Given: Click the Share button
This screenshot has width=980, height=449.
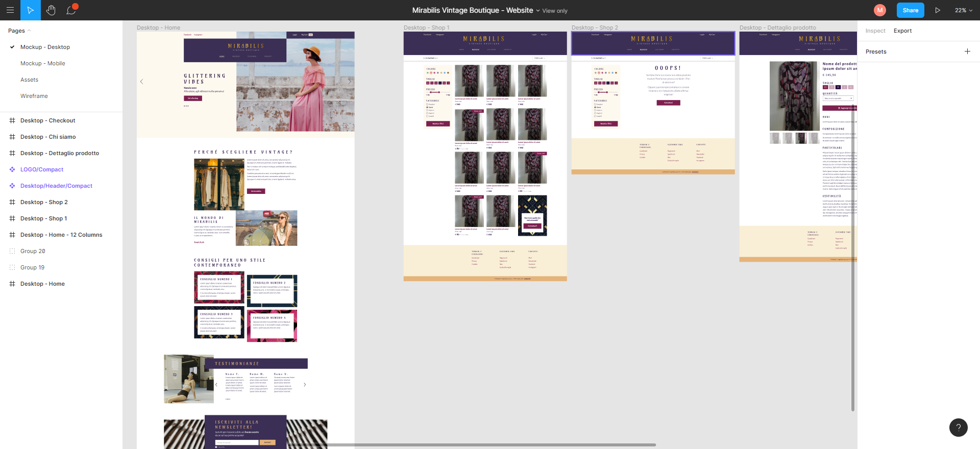Looking at the screenshot, I should (910, 10).
